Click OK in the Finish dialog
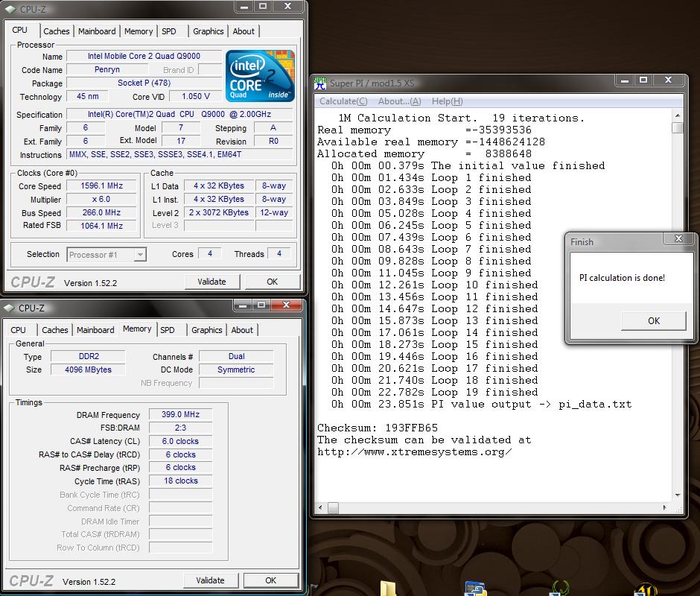The image size is (700, 596). [x=654, y=321]
